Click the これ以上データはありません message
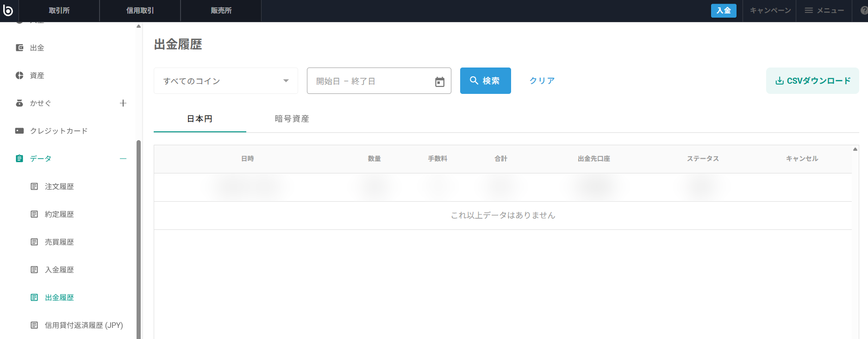 click(503, 215)
